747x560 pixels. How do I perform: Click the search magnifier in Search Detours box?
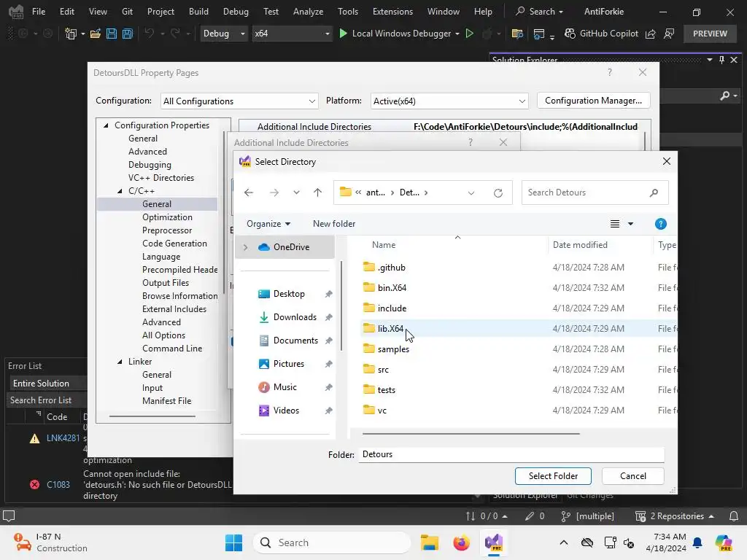(x=654, y=192)
